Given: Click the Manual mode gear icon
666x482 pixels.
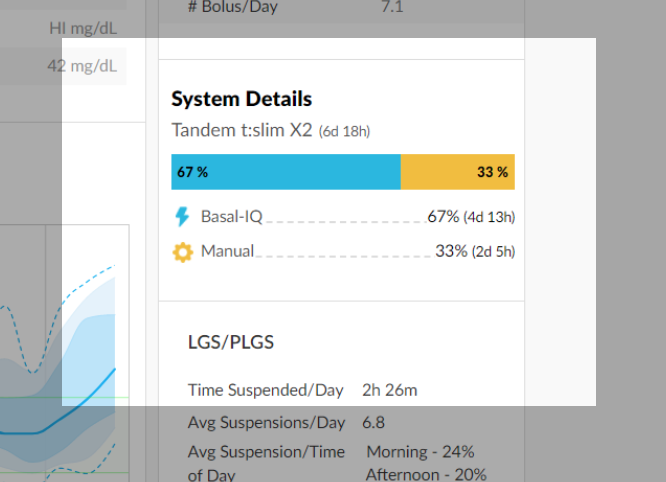Looking at the screenshot, I should 183,252.
